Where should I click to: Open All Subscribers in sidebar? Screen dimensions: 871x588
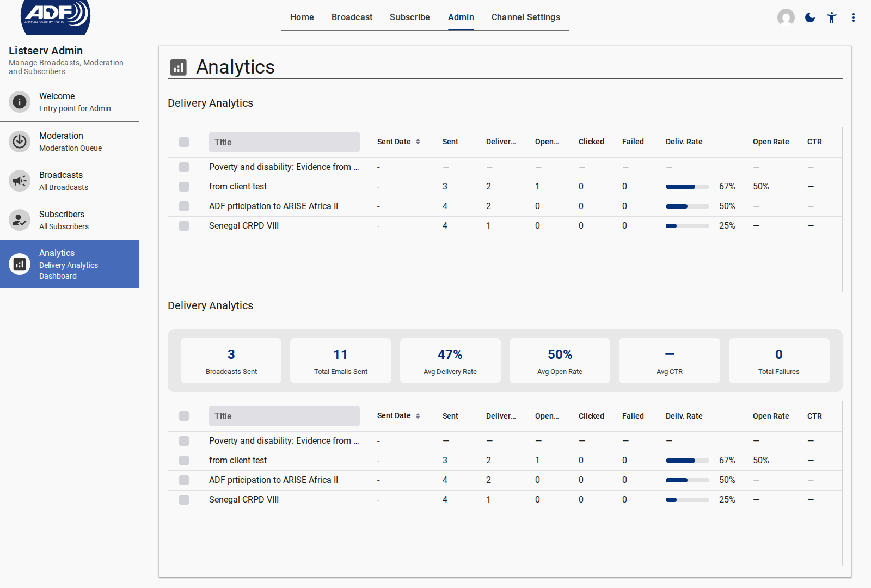70,220
